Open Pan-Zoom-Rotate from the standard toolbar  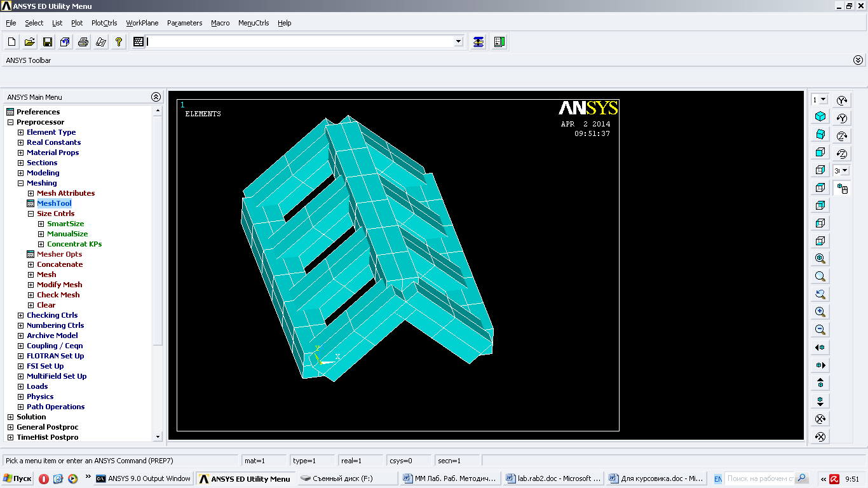pos(65,42)
